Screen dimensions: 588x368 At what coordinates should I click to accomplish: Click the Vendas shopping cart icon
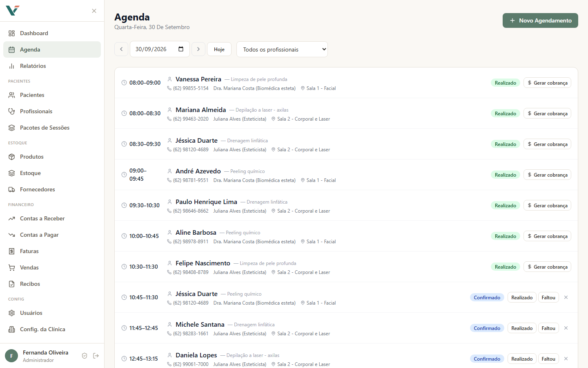pyautogui.click(x=12, y=267)
